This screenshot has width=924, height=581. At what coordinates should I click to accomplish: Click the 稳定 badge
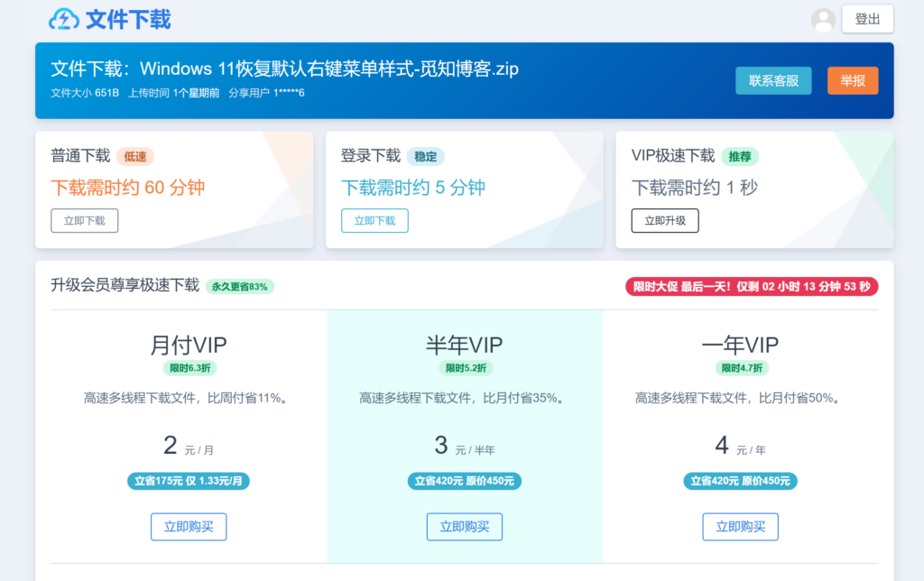point(426,157)
